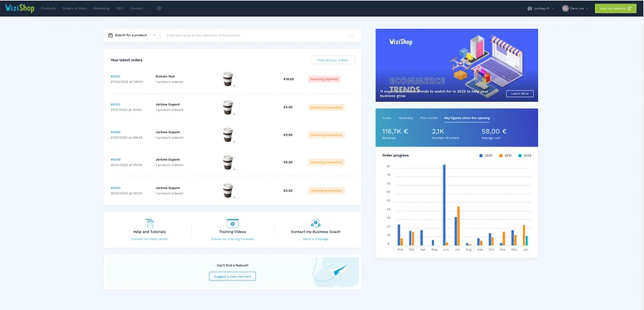644x310 pixels.
Task: Click 'Send a message' link
Action: coord(316,239)
